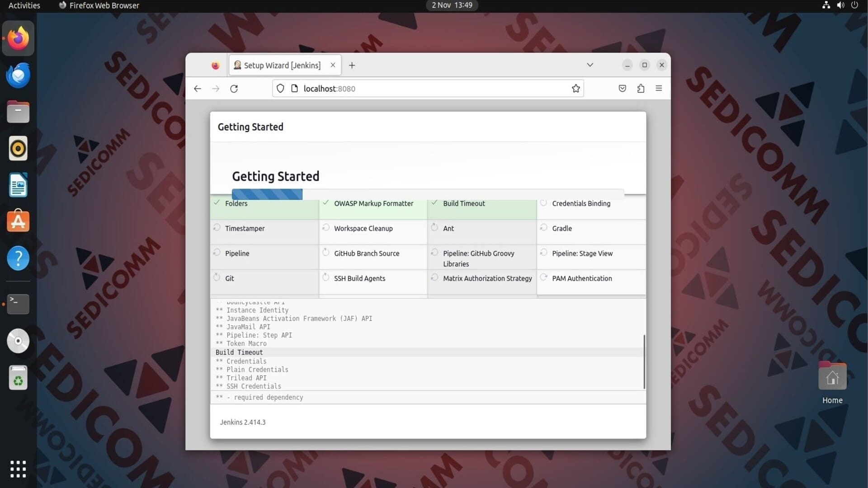Click the Pipeline plugin cell
Viewport: 868px width, 488px height.
(x=264, y=257)
